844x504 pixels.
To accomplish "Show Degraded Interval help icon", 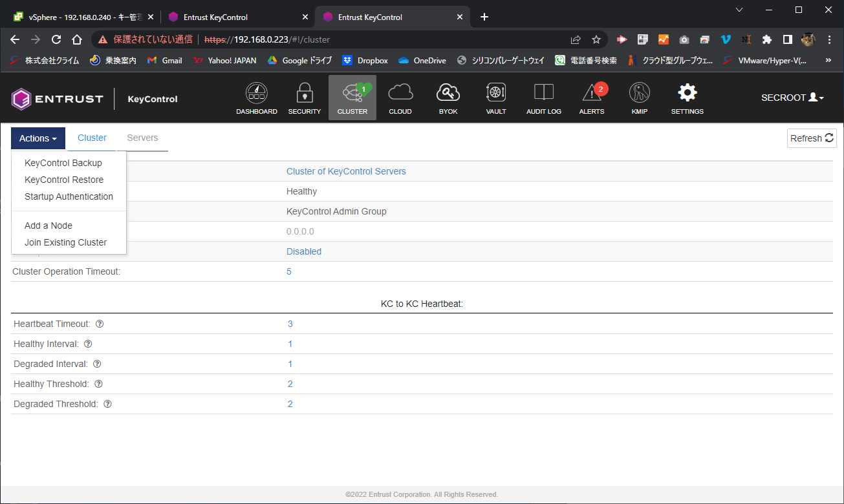I will (x=97, y=364).
